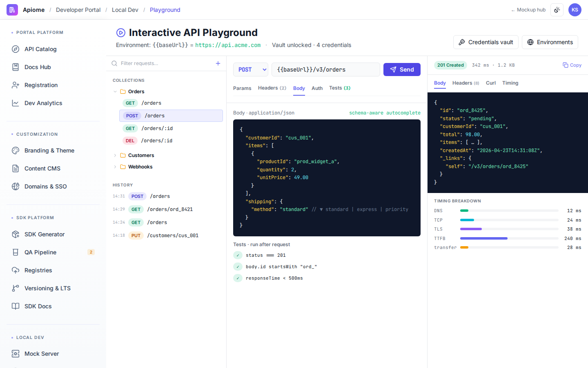This screenshot has height=368, width=588.
Task: Open history POST /orders at 14:31
Action: 167,196
